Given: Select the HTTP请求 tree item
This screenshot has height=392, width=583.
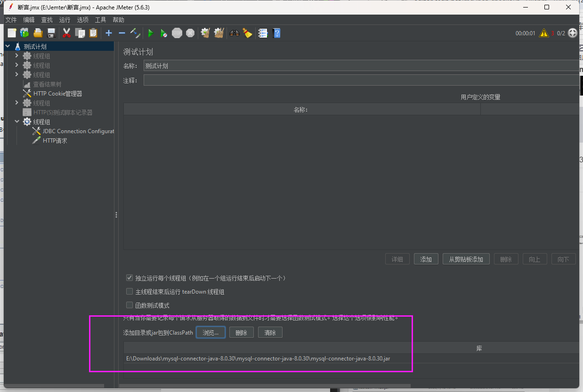Looking at the screenshot, I should [55, 140].
